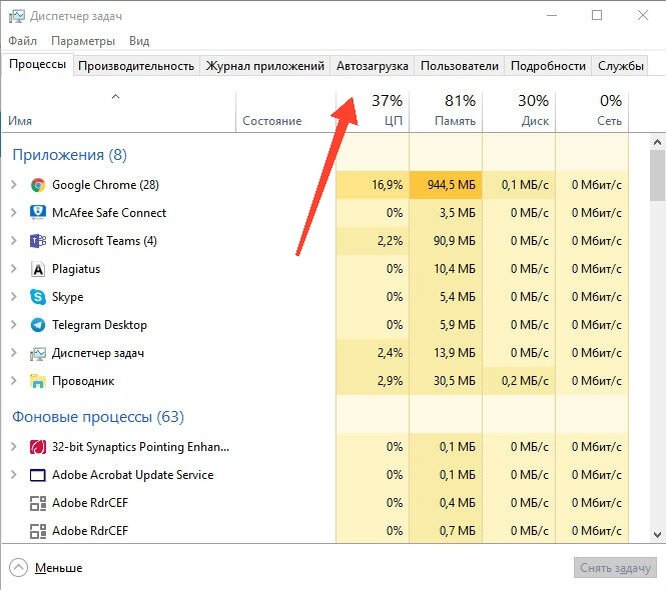Image resolution: width=666 pixels, height=590 pixels.
Task: Expand the Google Chrome (28) group
Action: (x=14, y=185)
